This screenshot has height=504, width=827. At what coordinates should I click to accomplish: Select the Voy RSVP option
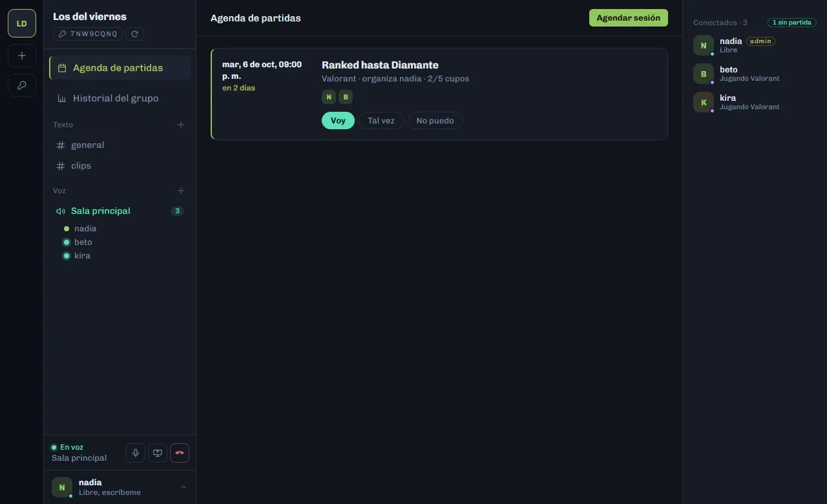[338, 121]
